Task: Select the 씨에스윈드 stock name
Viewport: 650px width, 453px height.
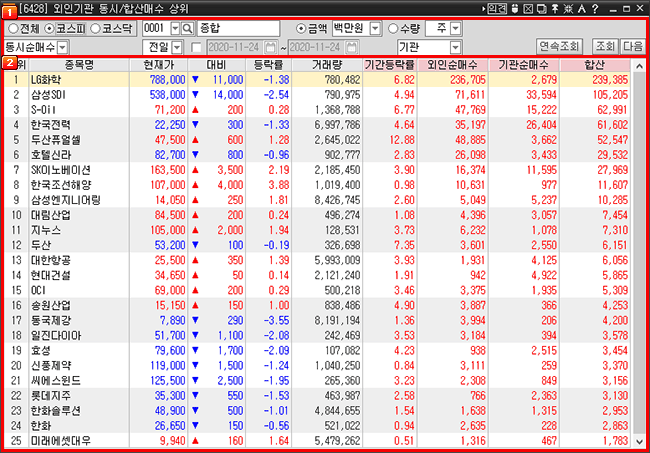Action: click(x=56, y=380)
